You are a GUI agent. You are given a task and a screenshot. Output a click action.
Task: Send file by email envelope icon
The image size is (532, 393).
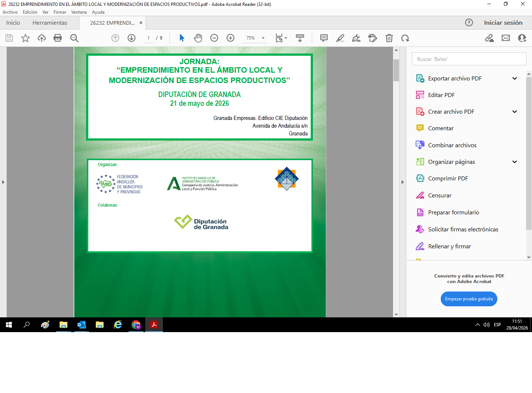506,38
